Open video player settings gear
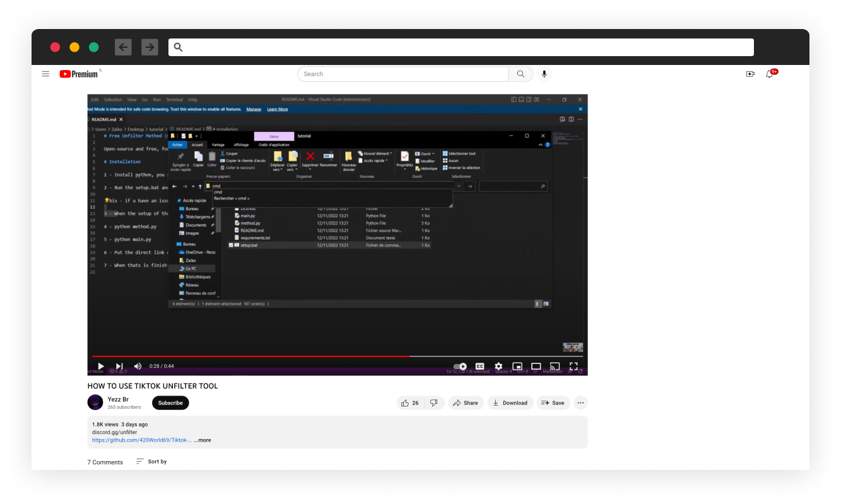This screenshot has height=504, width=841. [x=498, y=366]
